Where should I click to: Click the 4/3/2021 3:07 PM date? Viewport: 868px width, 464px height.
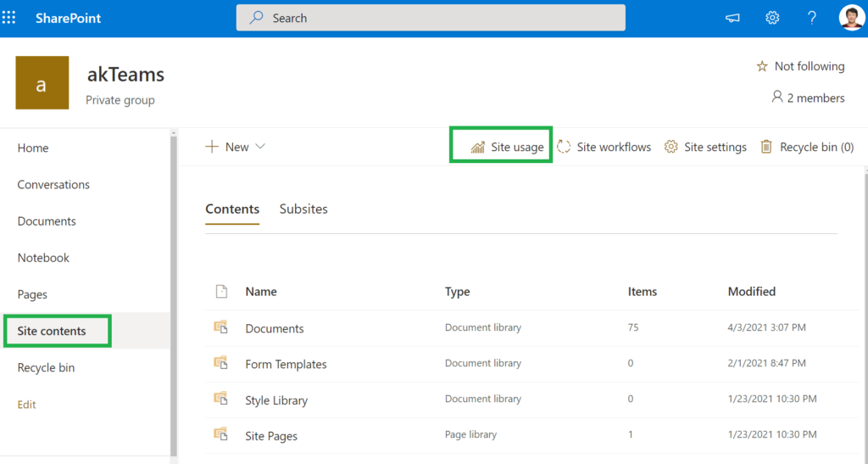(x=766, y=327)
